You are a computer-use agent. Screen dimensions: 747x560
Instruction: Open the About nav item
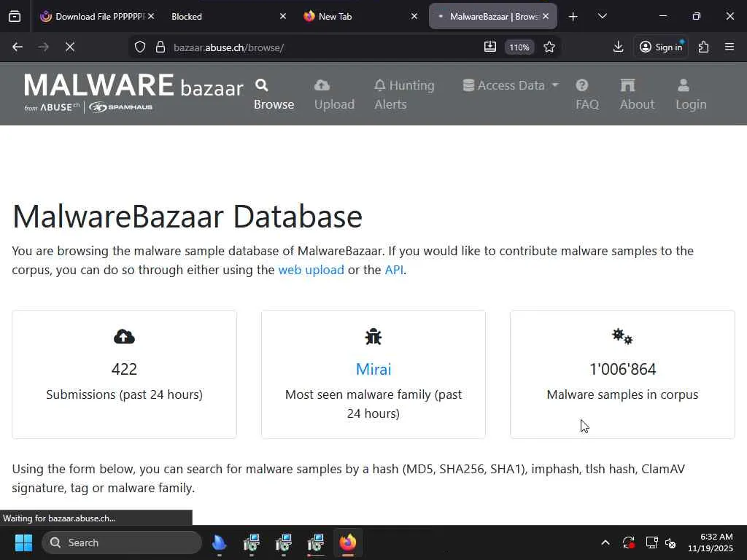click(x=637, y=94)
